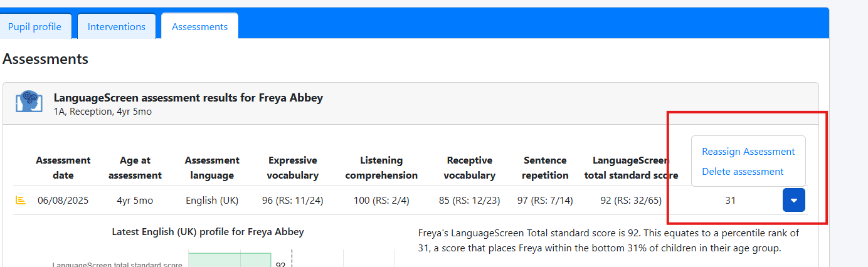
Task: Click the Assessment language column header
Action: [213, 168]
